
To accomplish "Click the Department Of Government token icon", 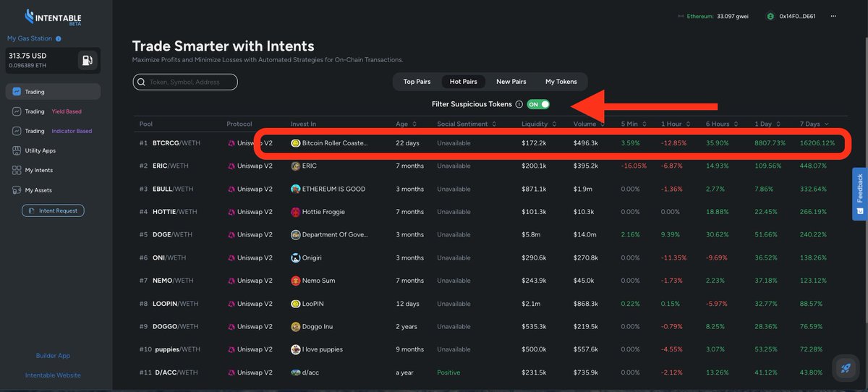I will [x=296, y=235].
